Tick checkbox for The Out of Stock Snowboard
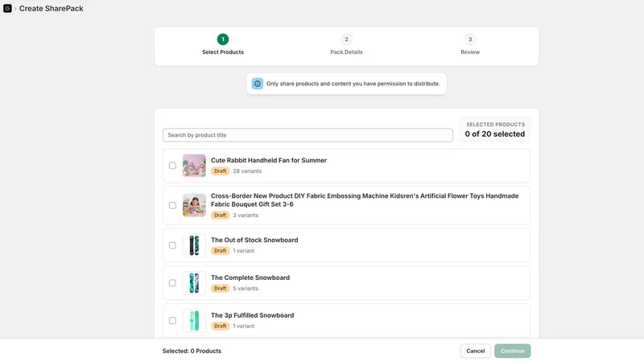This screenshot has width=644, height=362. [172, 245]
